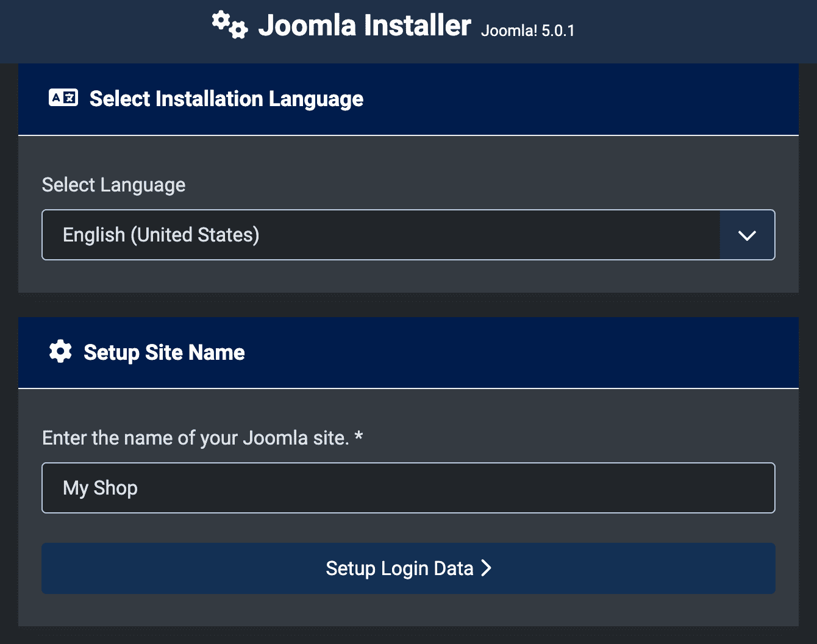Screen dimensions: 817x644
Task: Open the language dropdown chevron
Action: point(747,235)
